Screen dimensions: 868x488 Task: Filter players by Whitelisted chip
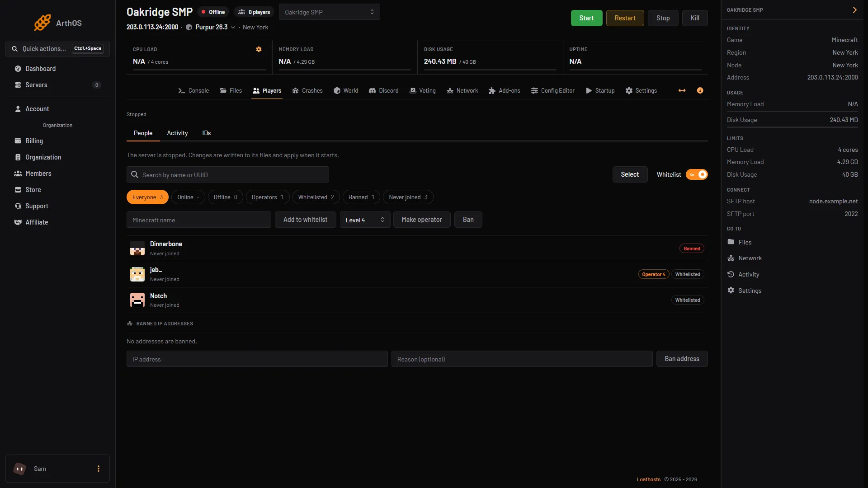click(x=316, y=197)
